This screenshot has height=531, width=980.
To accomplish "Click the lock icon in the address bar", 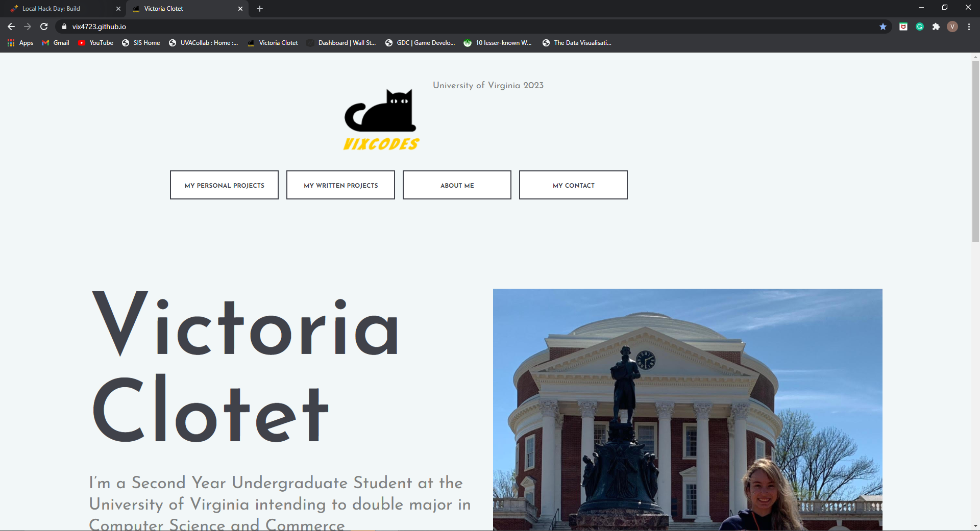I will pos(64,27).
